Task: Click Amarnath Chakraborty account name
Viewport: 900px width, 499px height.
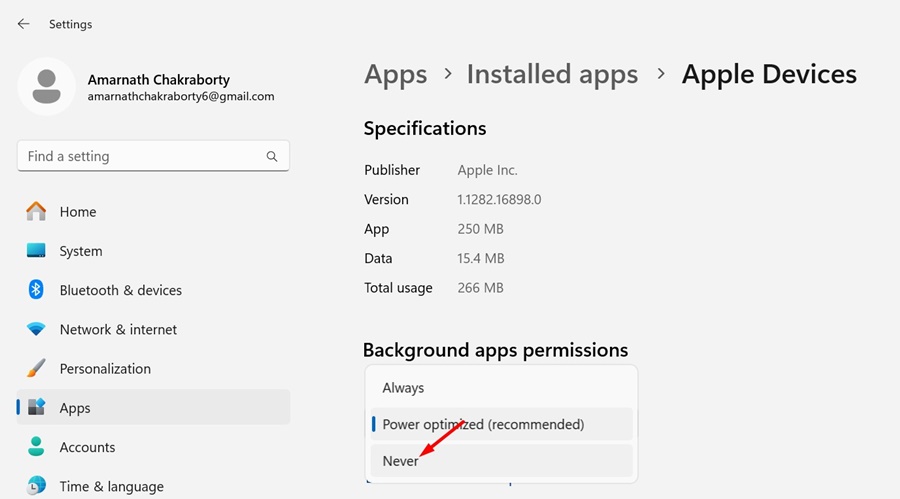Action: point(159,79)
